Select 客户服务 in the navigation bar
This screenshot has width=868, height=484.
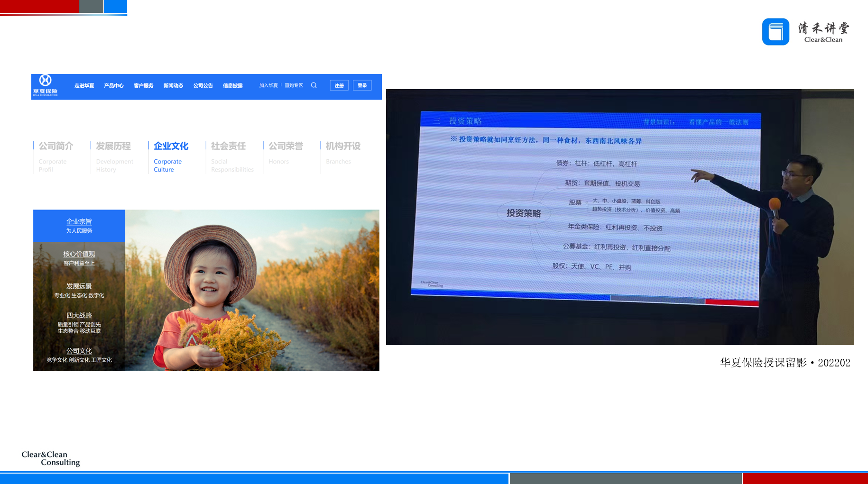click(x=143, y=86)
